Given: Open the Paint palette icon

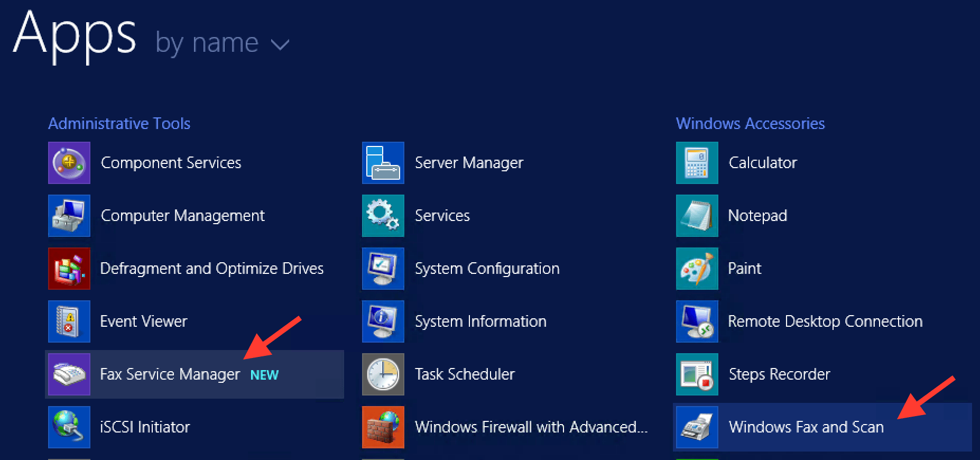Looking at the screenshot, I should click(x=697, y=269).
